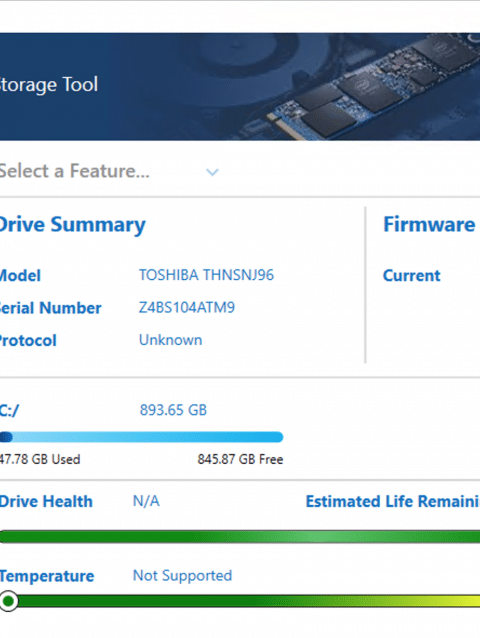Click the Drive Health label

pos(46,501)
